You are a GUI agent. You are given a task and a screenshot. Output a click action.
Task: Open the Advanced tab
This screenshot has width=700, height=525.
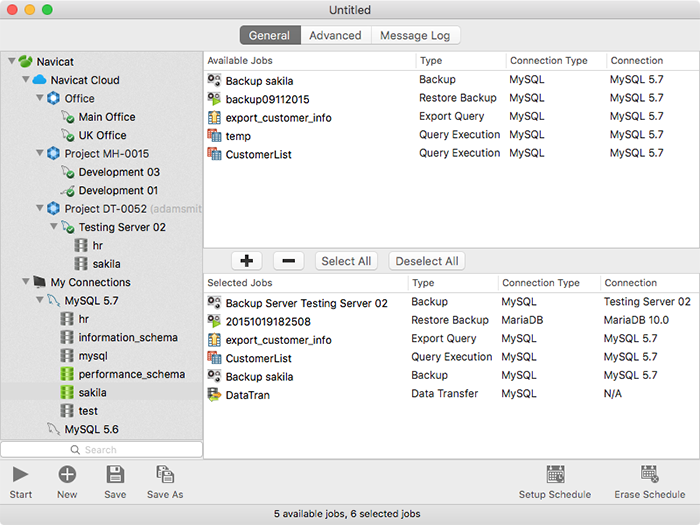335,35
